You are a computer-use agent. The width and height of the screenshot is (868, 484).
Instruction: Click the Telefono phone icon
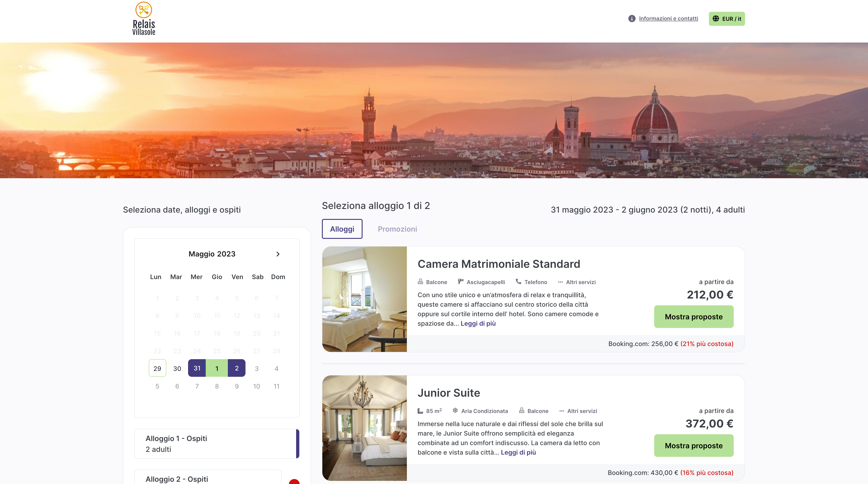coord(518,281)
